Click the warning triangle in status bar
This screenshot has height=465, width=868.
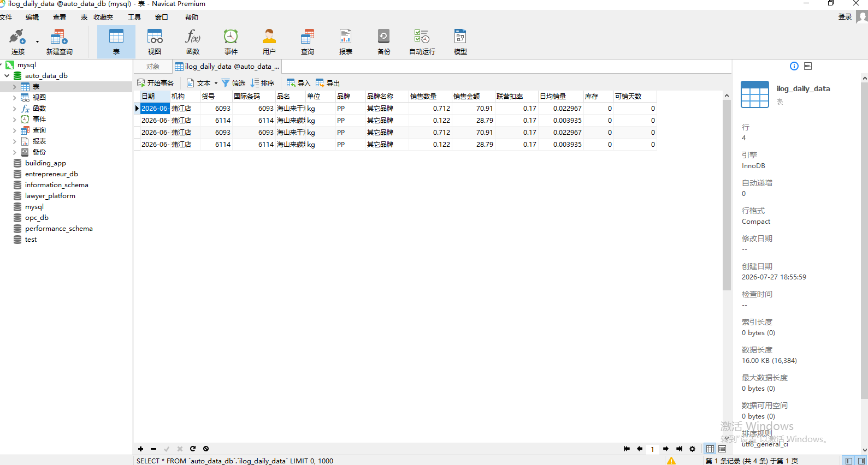pos(671,461)
